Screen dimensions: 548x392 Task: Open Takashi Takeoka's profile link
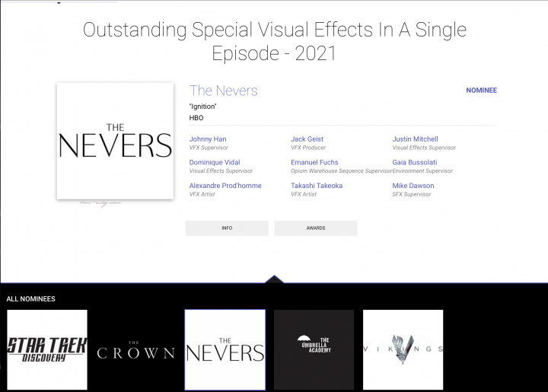[317, 186]
